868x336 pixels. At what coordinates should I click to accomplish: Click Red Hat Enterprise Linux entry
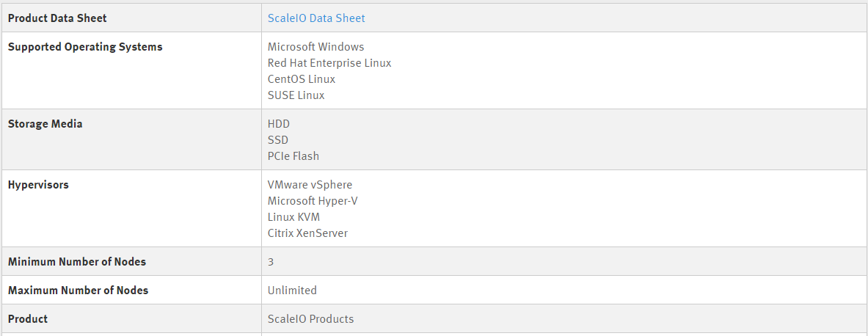(329, 63)
